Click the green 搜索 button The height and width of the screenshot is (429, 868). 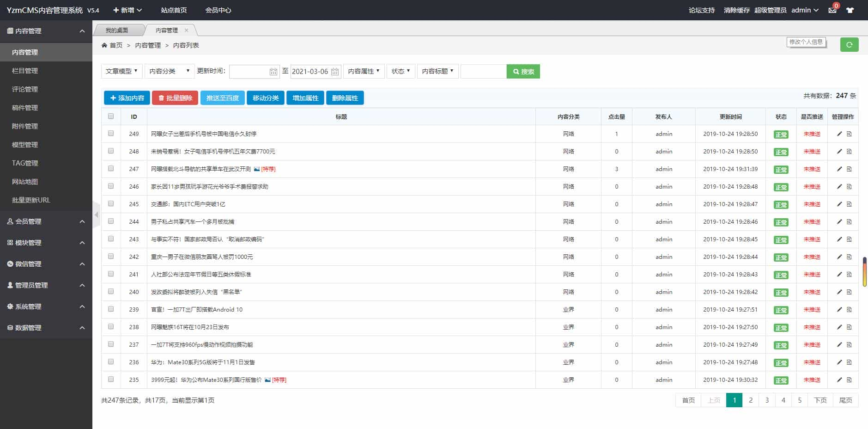tap(523, 72)
